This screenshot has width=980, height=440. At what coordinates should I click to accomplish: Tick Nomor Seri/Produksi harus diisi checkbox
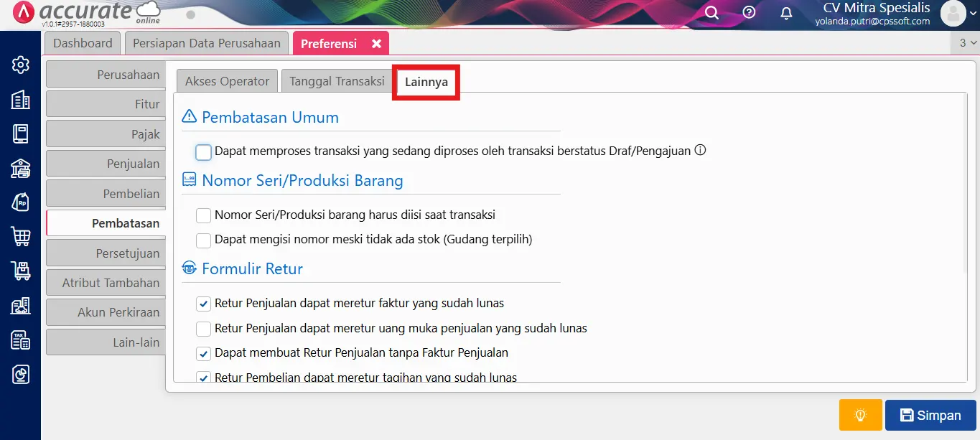(x=204, y=215)
